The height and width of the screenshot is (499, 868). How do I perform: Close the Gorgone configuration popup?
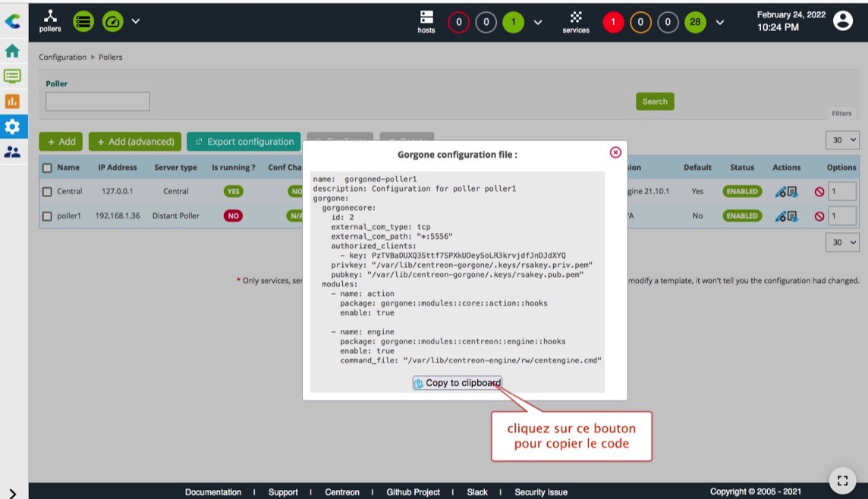click(x=615, y=152)
